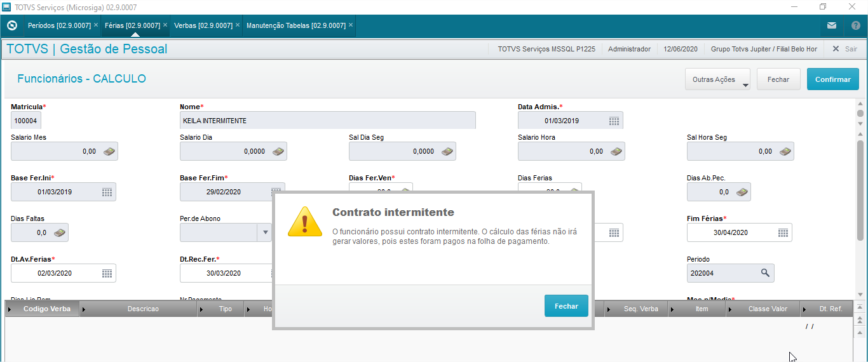Click the grid's scroll to top arrow
This screenshot has height=362, width=868.
tap(860, 307)
